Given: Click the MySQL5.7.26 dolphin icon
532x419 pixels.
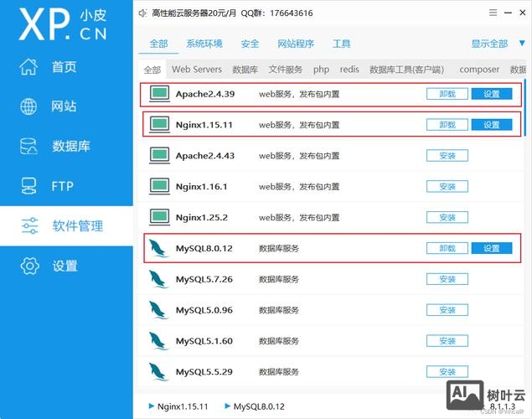Looking at the screenshot, I should coord(158,279).
